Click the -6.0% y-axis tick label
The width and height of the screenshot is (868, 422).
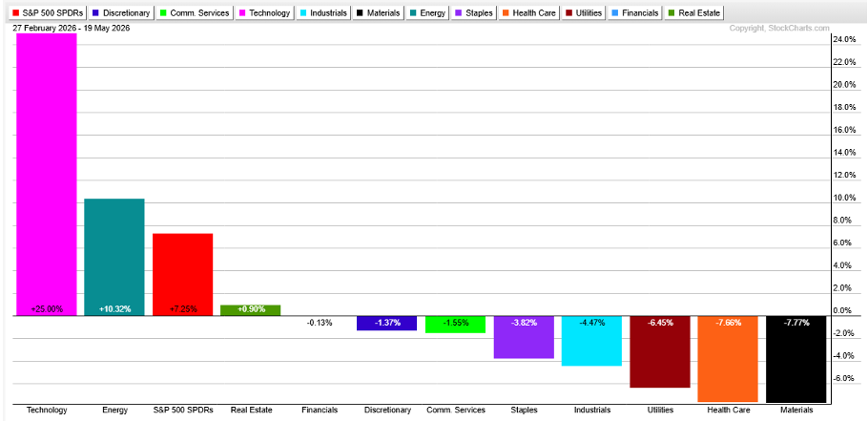(845, 379)
